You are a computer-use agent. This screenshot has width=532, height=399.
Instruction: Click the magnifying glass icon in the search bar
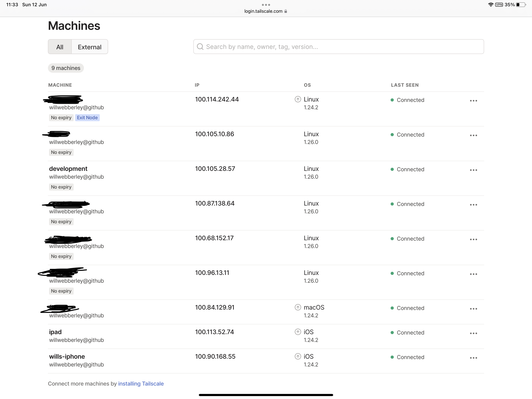click(x=200, y=46)
